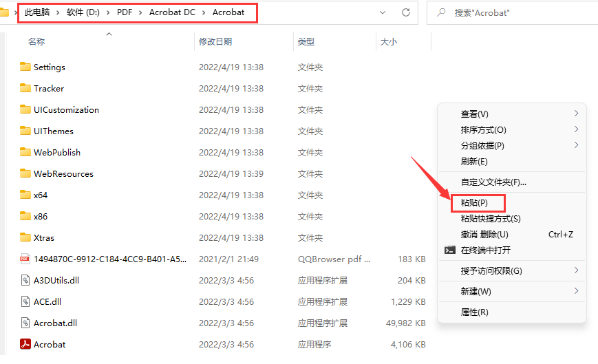
Task: Open the Settings folder icon
Action: click(x=25, y=67)
